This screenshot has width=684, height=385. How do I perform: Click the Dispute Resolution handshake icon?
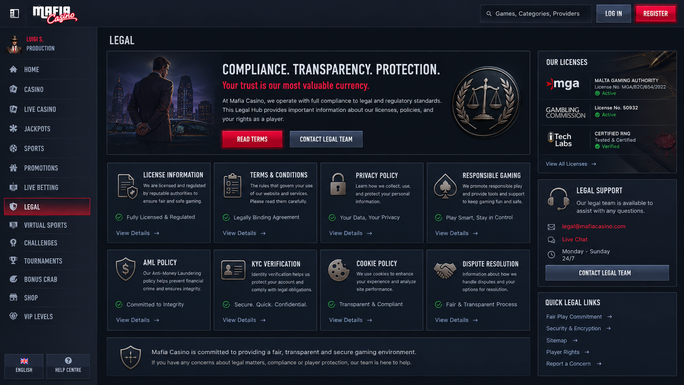[x=445, y=270]
